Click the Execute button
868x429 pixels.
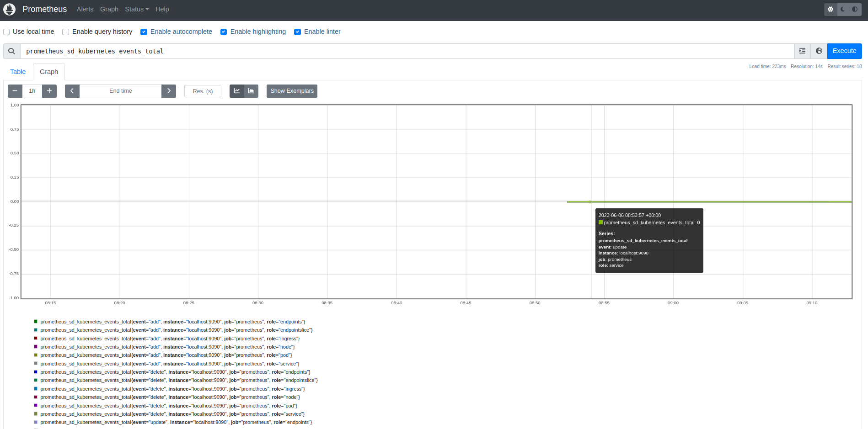click(x=844, y=51)
